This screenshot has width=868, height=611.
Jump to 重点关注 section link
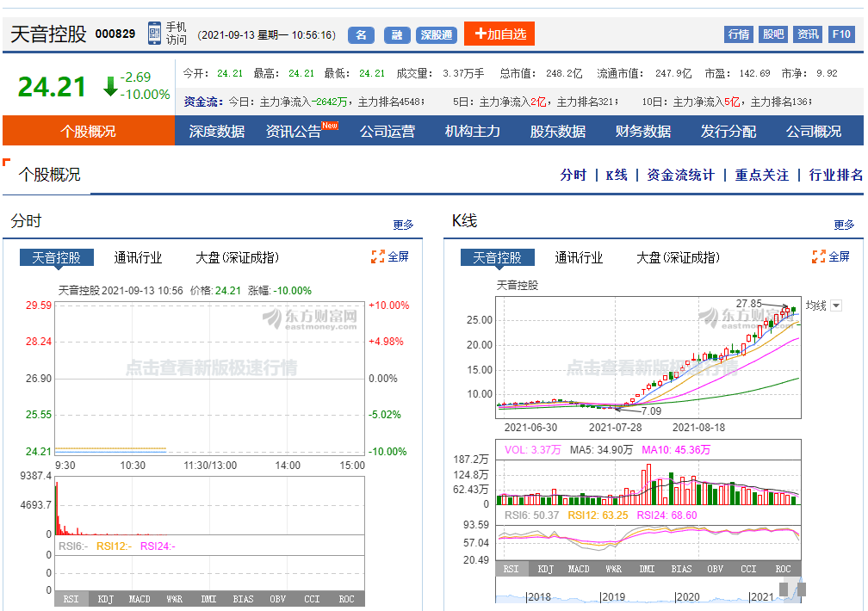[762, 175]
